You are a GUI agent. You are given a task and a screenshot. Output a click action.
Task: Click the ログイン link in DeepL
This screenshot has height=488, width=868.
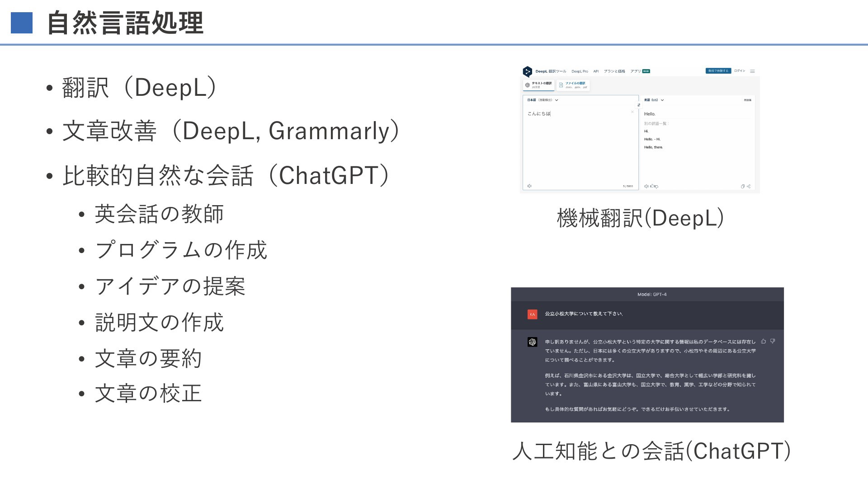pyautogui.click(x=740, y=71)
